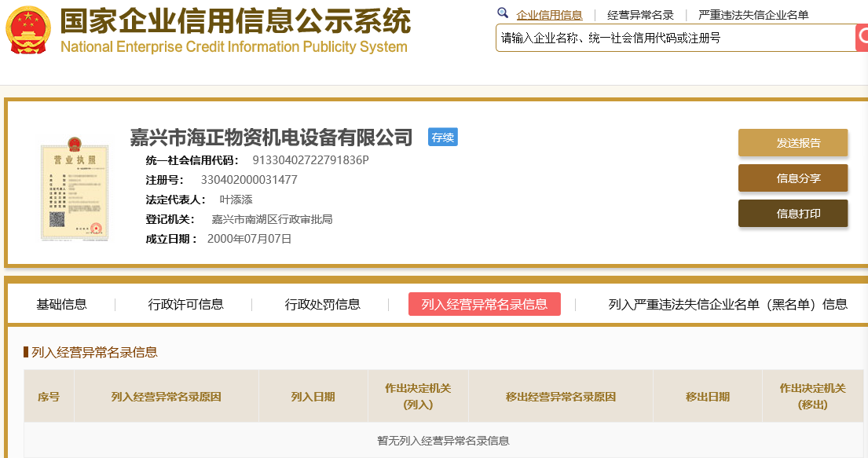
Task: Click the 统一社会信用代码 label
Action: (192, 160)
